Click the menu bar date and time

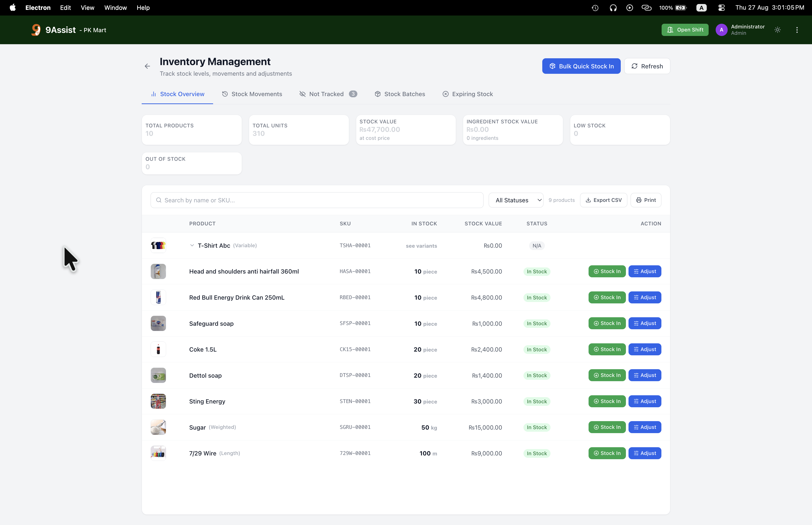point(770,8)
